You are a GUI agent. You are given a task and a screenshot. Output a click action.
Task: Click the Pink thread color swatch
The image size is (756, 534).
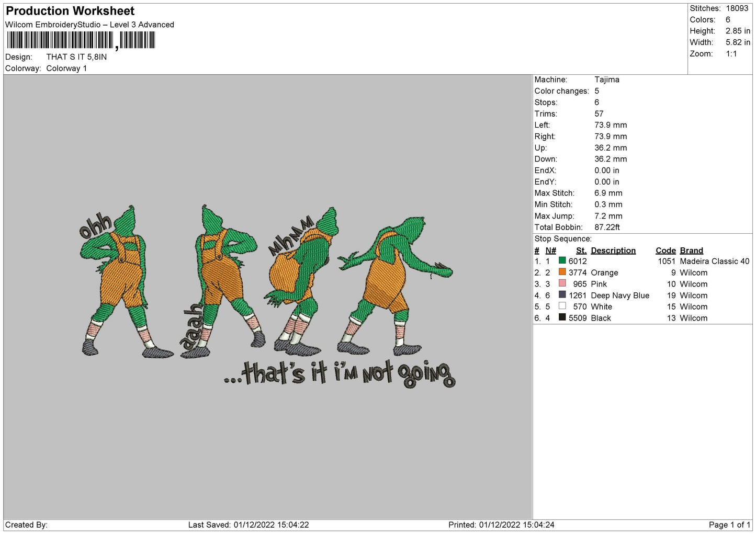click(562, 283)
